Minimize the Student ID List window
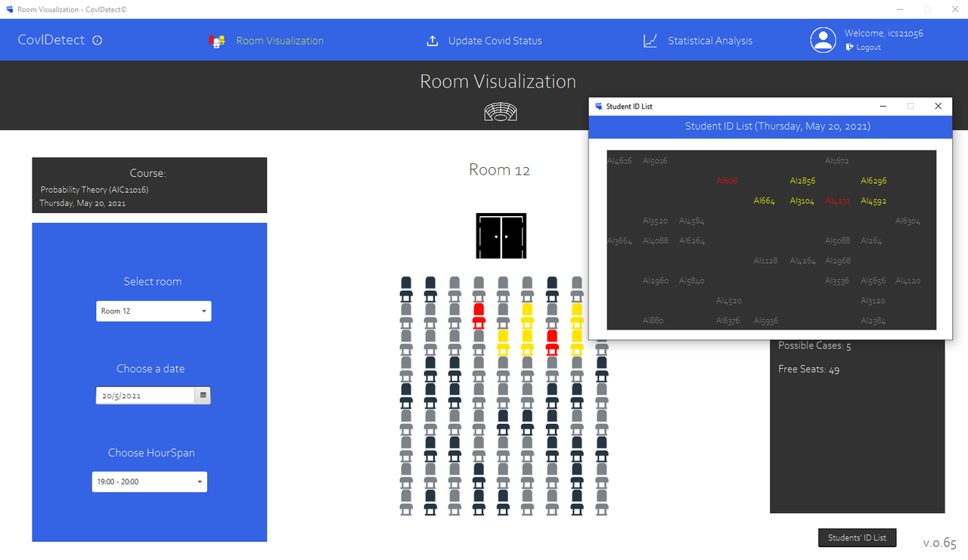 pyautogui.click(x=882, y=107)
